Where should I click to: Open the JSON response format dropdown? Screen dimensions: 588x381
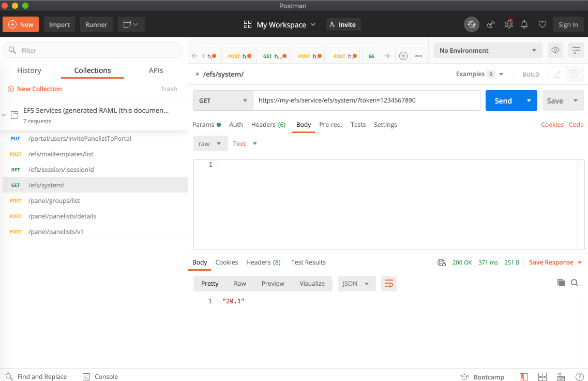click(357, 283)
